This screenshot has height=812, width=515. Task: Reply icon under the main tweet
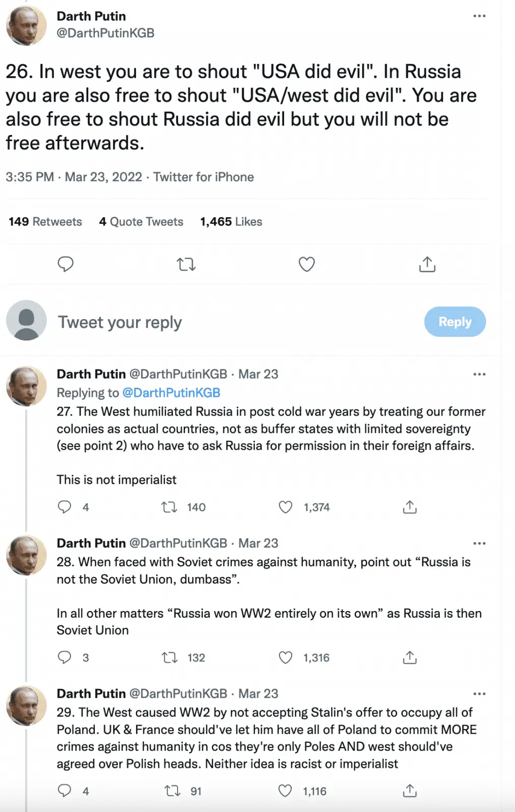pos(65,264)
